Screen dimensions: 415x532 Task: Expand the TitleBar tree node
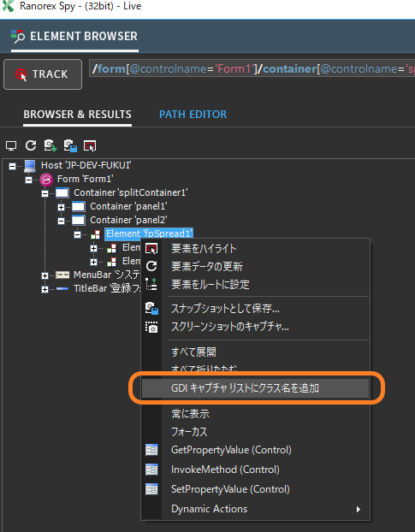(44, 289)
